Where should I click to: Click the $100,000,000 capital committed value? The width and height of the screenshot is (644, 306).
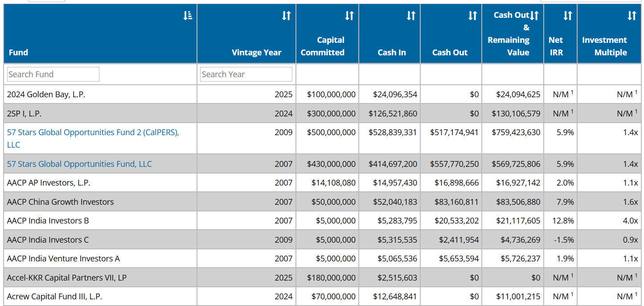point(331,94)
